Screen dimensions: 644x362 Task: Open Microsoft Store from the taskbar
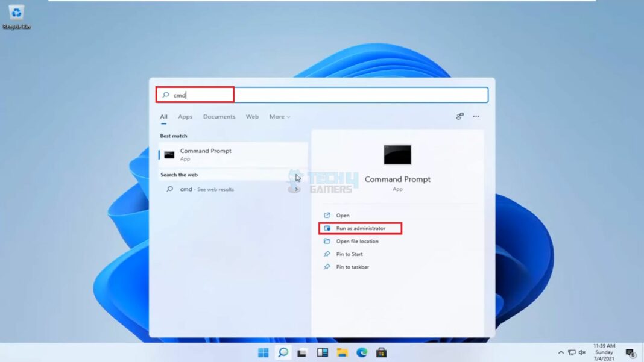click(x=380, y=352)
